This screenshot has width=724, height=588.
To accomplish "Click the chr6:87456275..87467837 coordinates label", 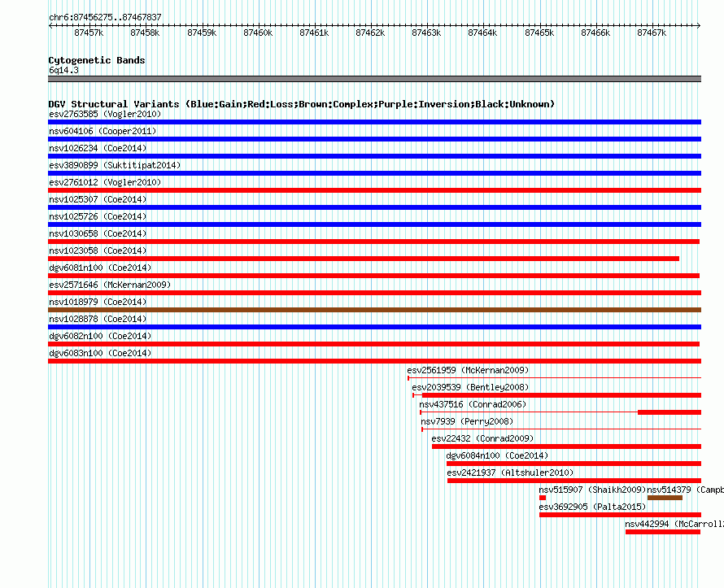I will click(105, 17).
